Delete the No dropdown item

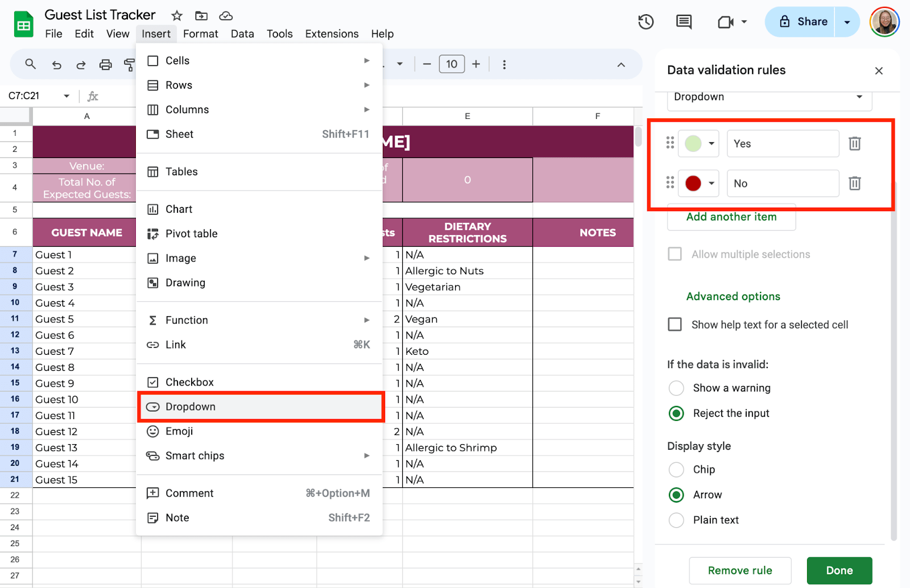point(854,184)
